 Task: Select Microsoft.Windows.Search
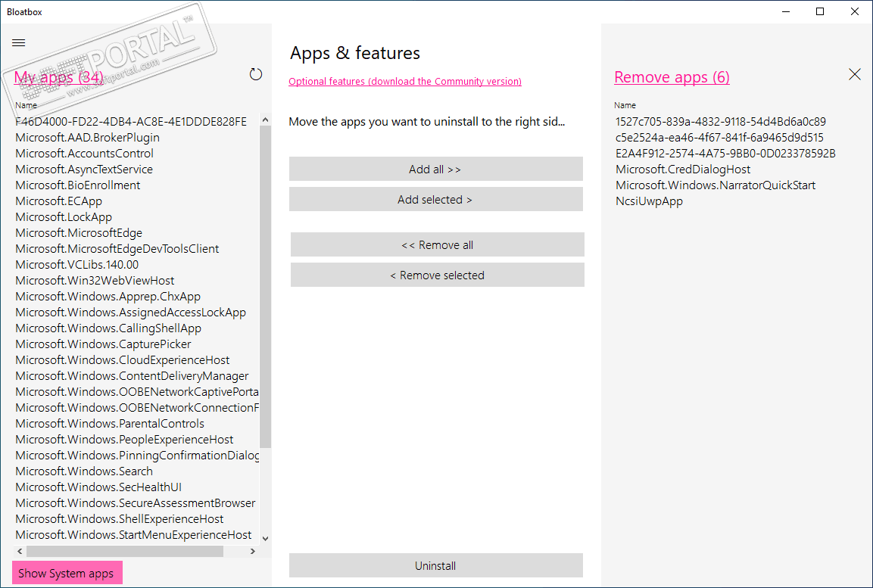click(84, 471)
